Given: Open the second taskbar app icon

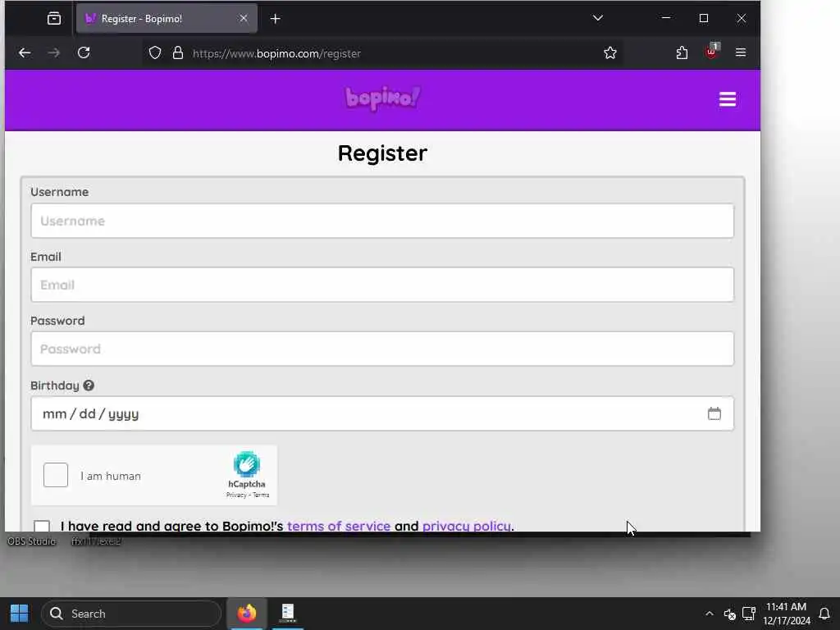Looking at the screenshot, I should 288,614.
